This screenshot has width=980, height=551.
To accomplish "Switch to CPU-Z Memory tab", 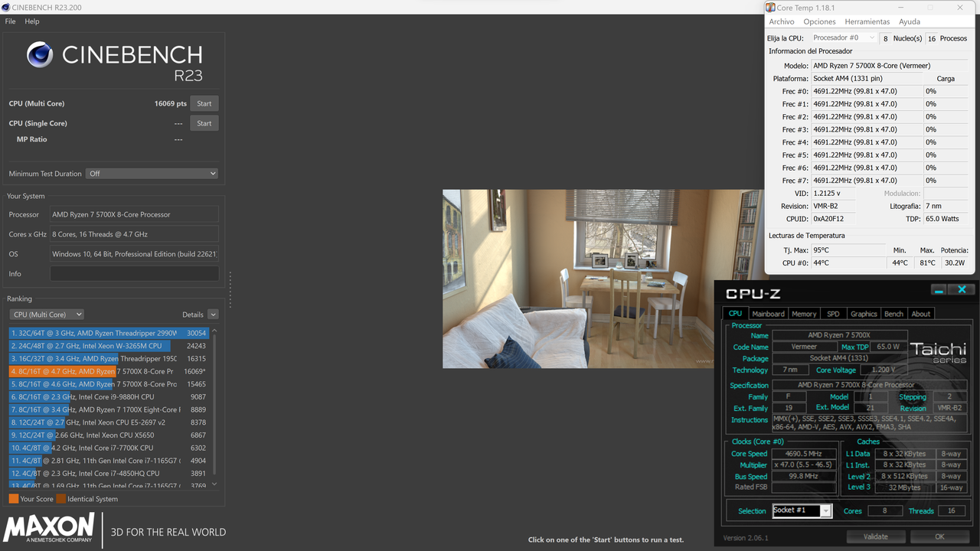I will [x=804, y=314].
